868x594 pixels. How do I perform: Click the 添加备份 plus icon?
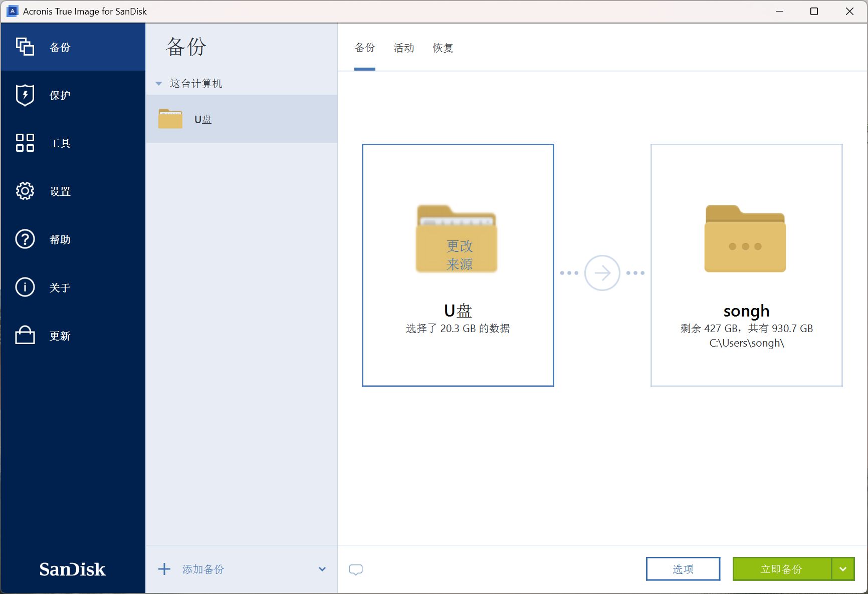(x=164, y=569)
